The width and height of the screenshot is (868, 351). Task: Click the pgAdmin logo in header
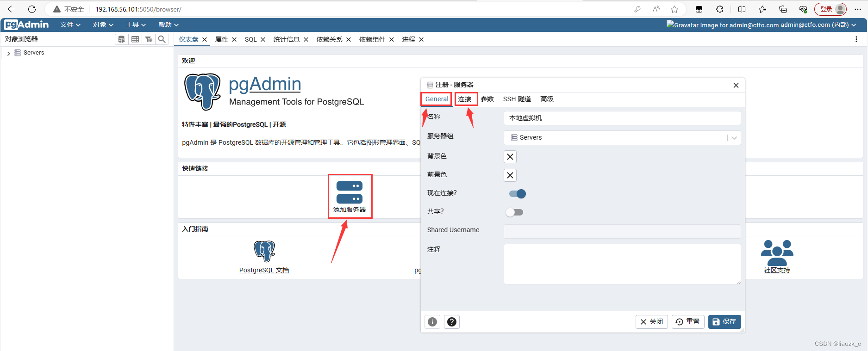point(26,25)
